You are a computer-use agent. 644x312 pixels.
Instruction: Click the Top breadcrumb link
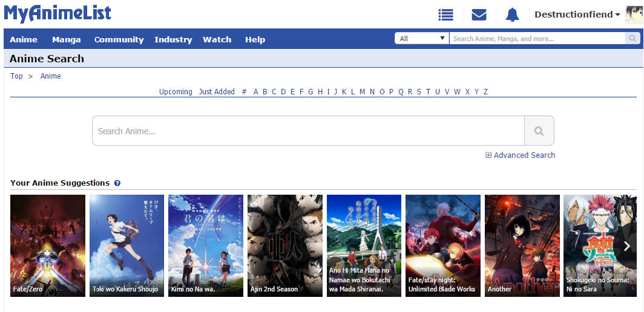[16, 76]
